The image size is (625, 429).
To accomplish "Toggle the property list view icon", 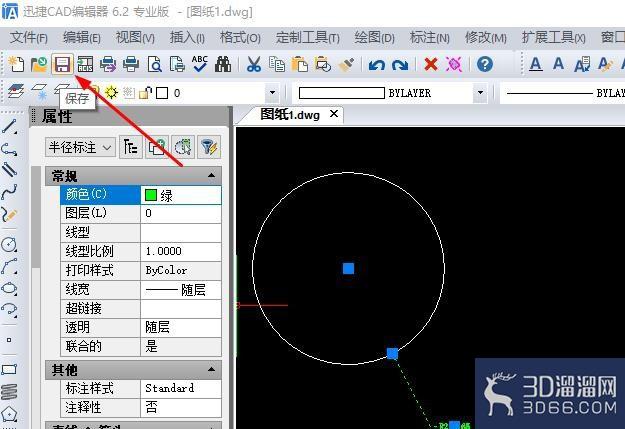I will (x=130, y=147).
